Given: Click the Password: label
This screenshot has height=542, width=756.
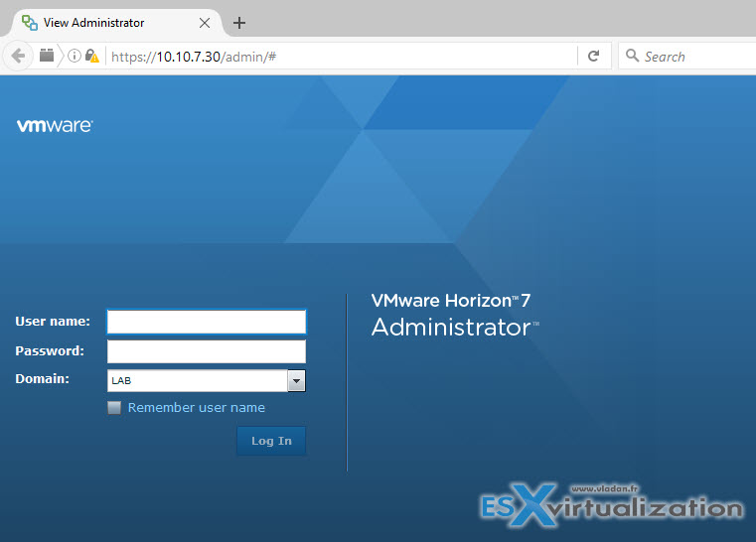Looking at the screenshot, I should 50,350.
